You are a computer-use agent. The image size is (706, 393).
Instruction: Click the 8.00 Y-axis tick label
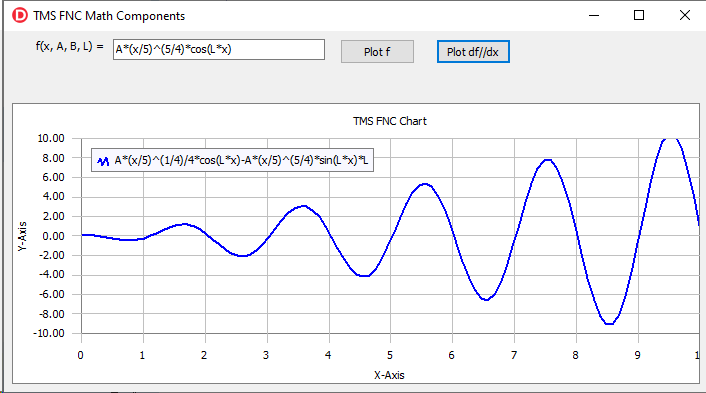54,158
